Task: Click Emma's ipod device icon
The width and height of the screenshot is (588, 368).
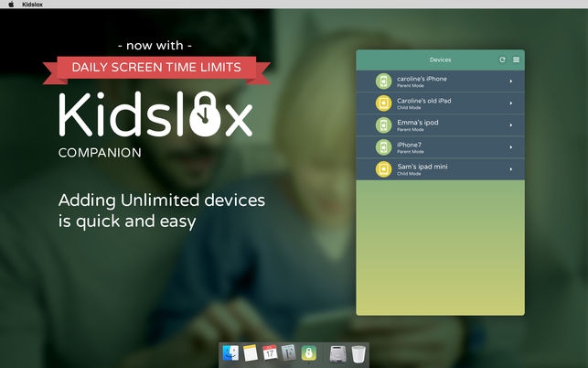Action: click(384, 125)
